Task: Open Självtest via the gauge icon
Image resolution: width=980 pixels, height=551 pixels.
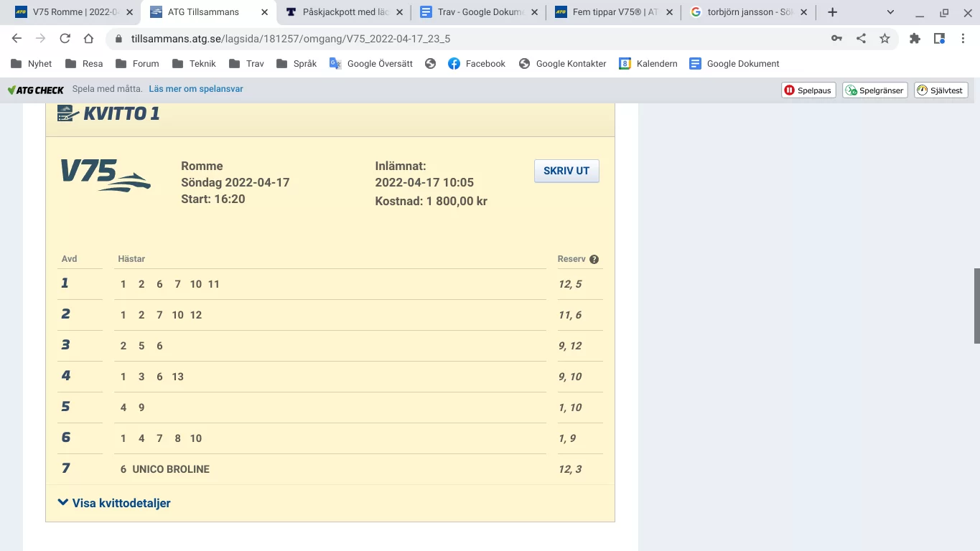Action: [x=921, y=90]
